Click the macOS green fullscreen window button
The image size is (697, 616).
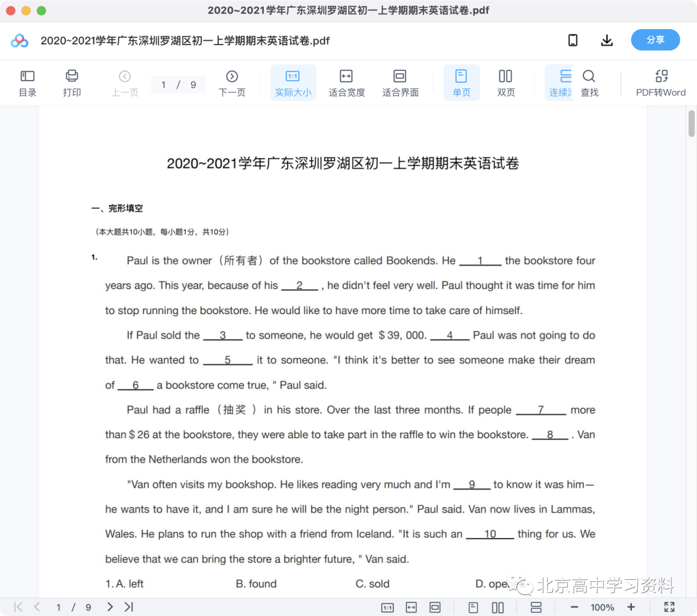(41, 11)
